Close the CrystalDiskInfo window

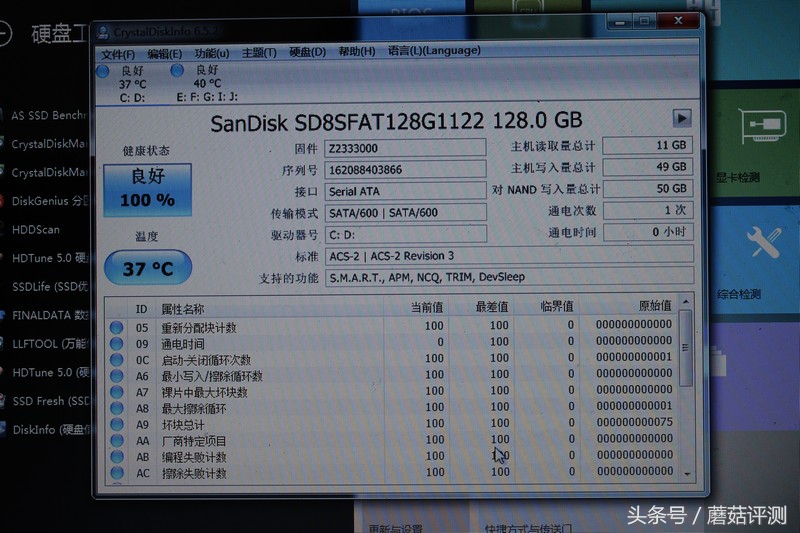click(678, 21)
